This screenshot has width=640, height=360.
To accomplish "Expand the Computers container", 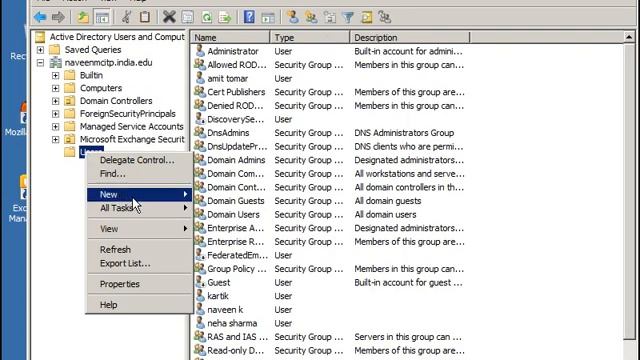I will point(55,88).
